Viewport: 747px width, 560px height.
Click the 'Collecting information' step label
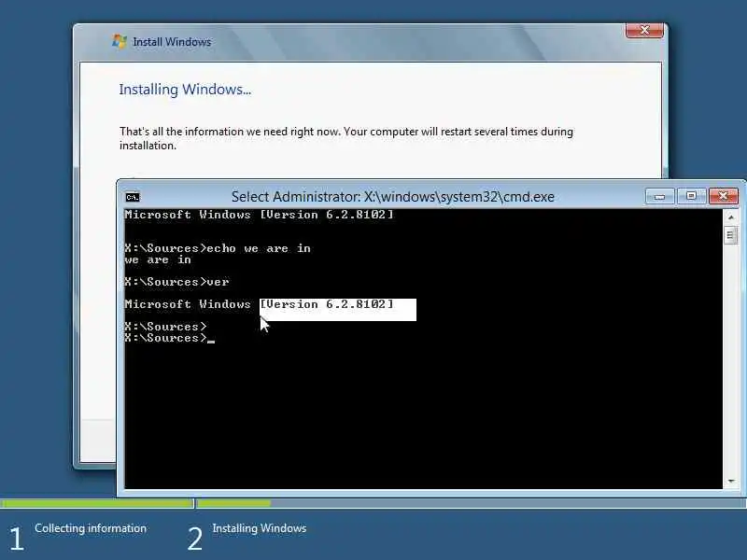click(91, 528)
